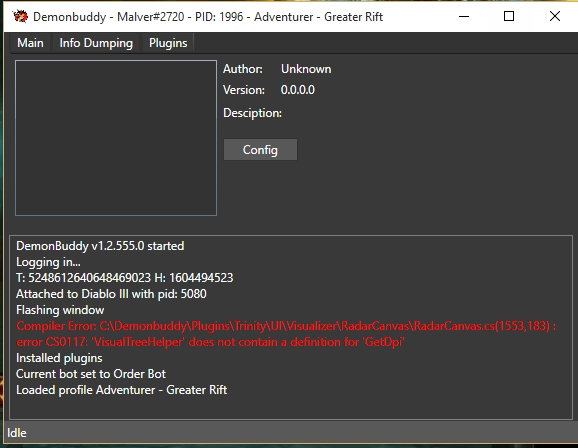Image resolution: width=578 pixels, height=448 pixels.
Task: Maximize the Demonbuddy window
Action: point(509,17)
